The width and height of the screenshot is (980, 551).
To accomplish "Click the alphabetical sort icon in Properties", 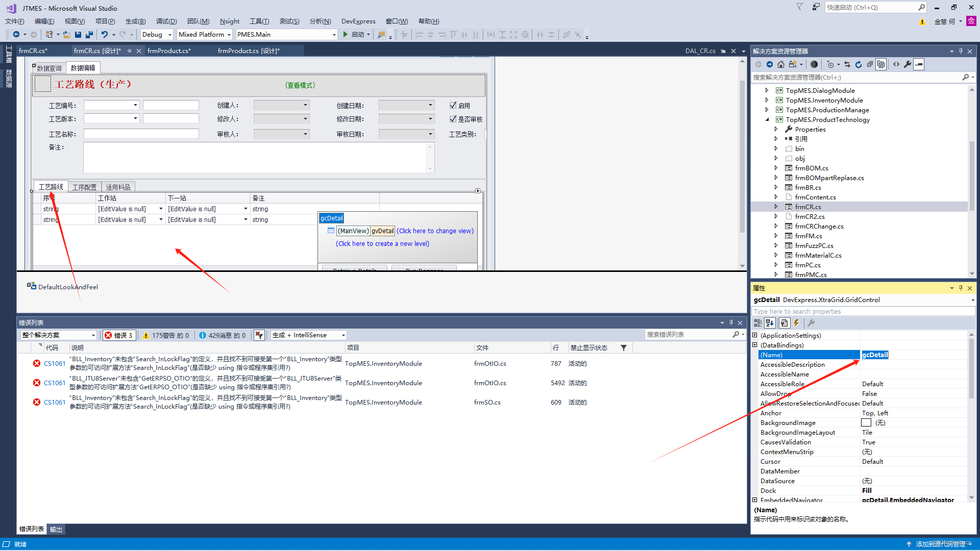I will click(x=770, y=323).
